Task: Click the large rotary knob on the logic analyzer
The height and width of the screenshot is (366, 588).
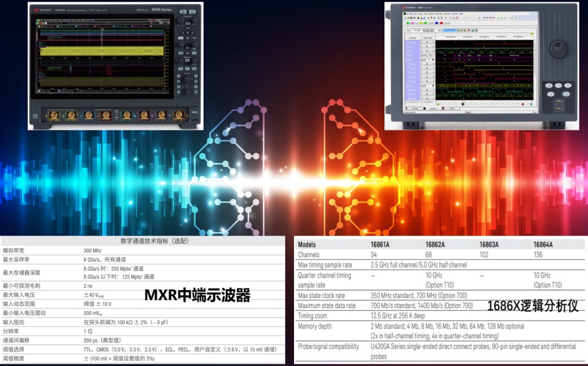Action: (x=559, y=49)
